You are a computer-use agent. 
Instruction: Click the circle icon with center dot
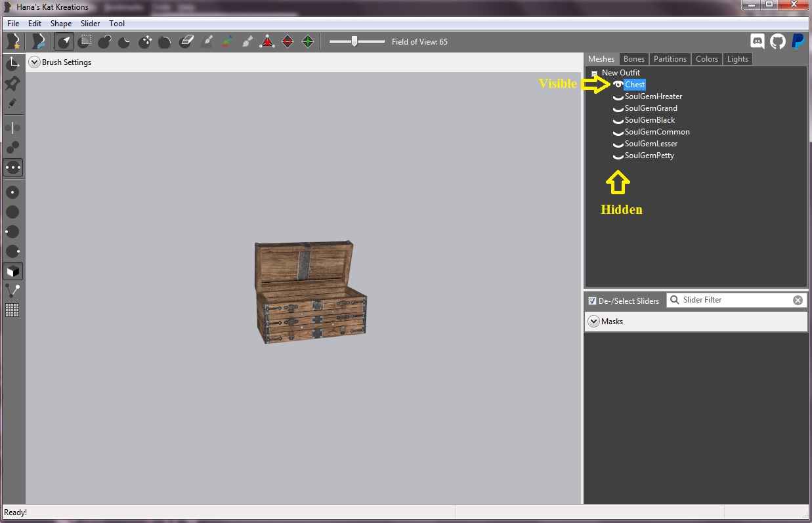coord(12,192)
